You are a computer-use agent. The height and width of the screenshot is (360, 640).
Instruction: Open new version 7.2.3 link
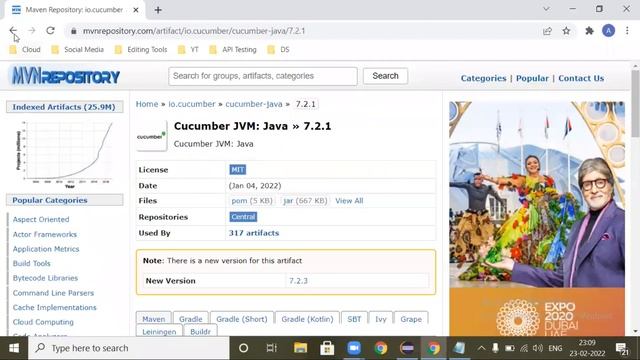coord(298,281)
